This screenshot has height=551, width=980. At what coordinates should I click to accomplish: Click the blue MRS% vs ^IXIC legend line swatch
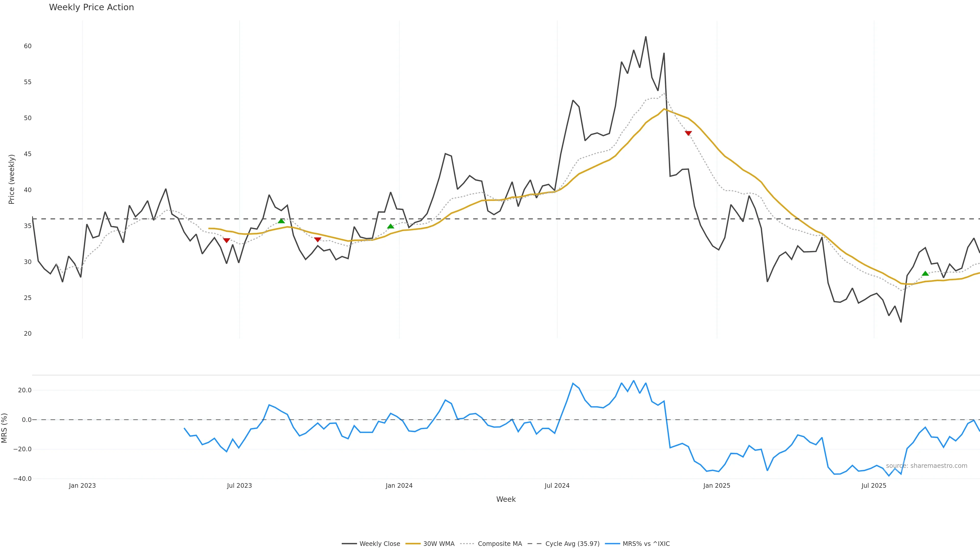[x=612, y=544]
